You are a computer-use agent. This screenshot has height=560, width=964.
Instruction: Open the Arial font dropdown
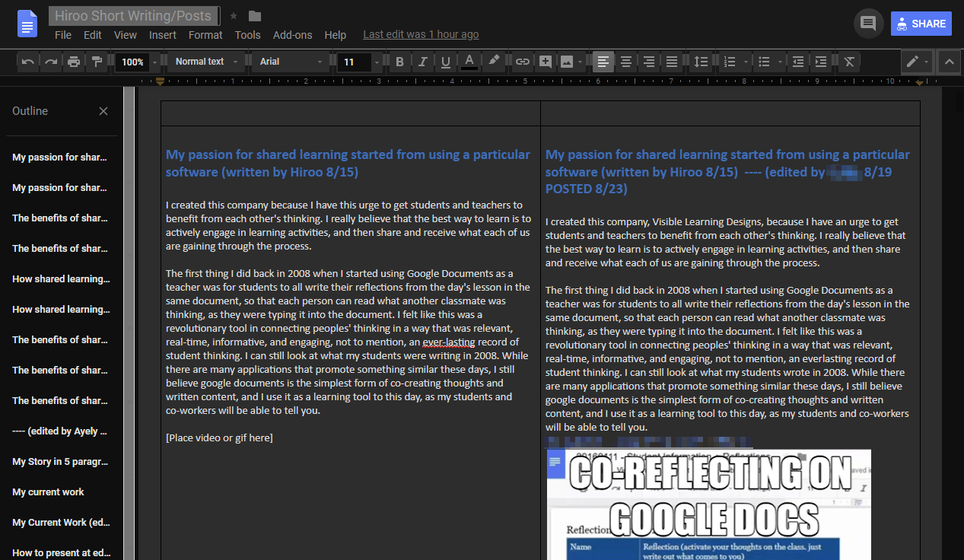coord(292,62)
